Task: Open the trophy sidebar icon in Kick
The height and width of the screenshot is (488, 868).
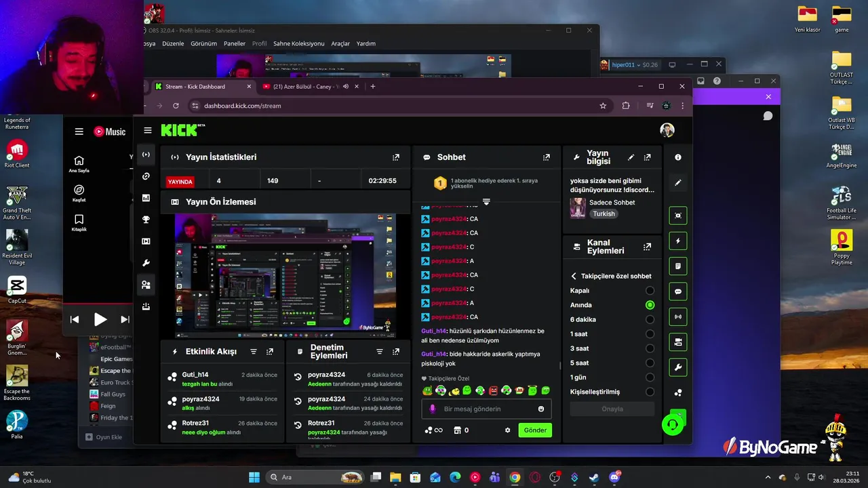Action: click(x=146, y=220)
